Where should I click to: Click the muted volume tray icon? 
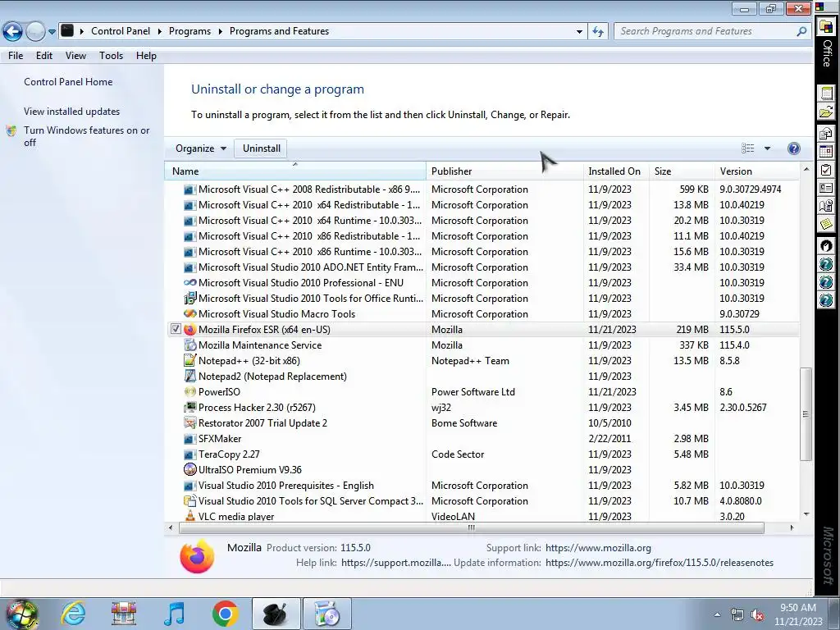coord(757,614)
